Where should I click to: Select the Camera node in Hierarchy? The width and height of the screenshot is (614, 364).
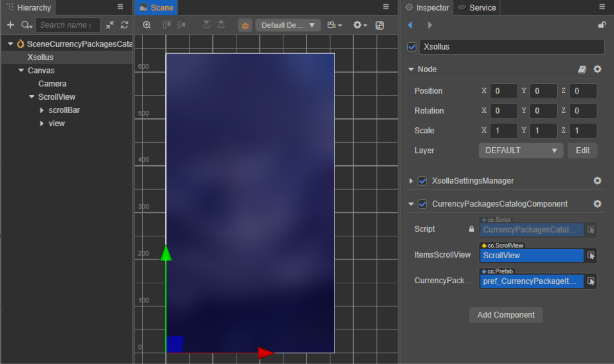(52, 84)
